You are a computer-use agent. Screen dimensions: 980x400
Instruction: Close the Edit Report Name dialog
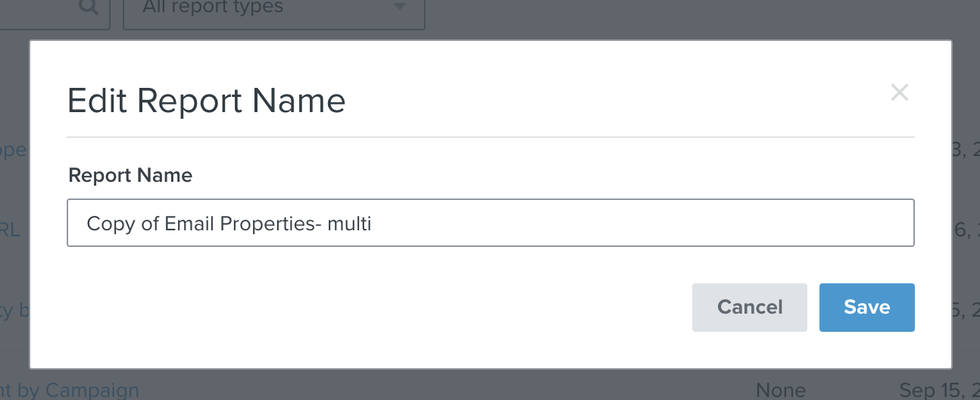point(899,92)
